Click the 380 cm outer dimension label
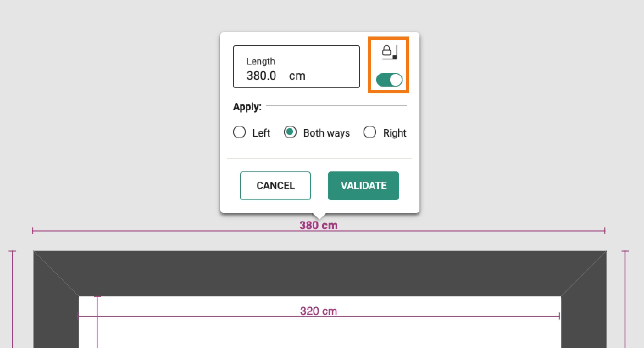Viewport: 644px width, 348px height. 318,225
